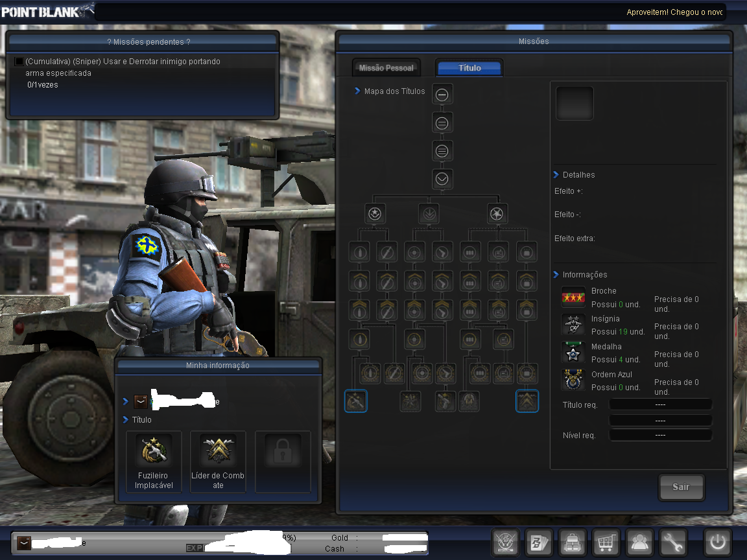
Task: Toggle the Sniper cumulative mission checkbox
Action: pos(19,62)
